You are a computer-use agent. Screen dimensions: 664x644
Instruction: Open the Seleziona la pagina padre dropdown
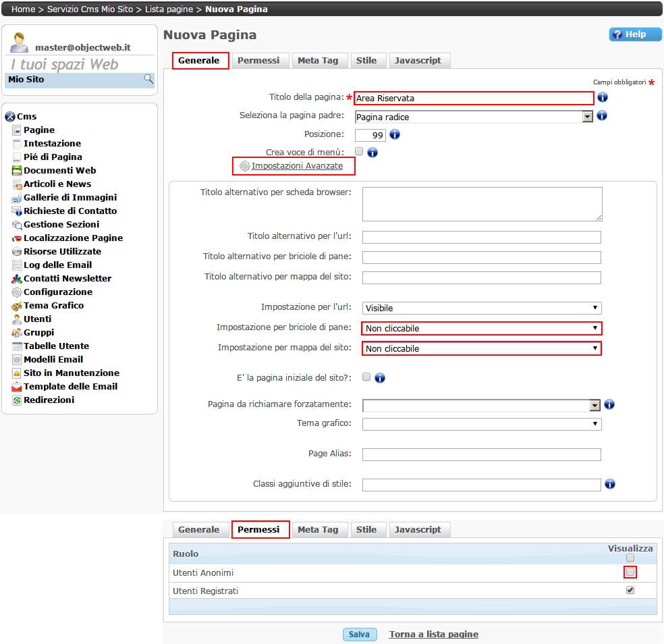click(x=473, y=117)
